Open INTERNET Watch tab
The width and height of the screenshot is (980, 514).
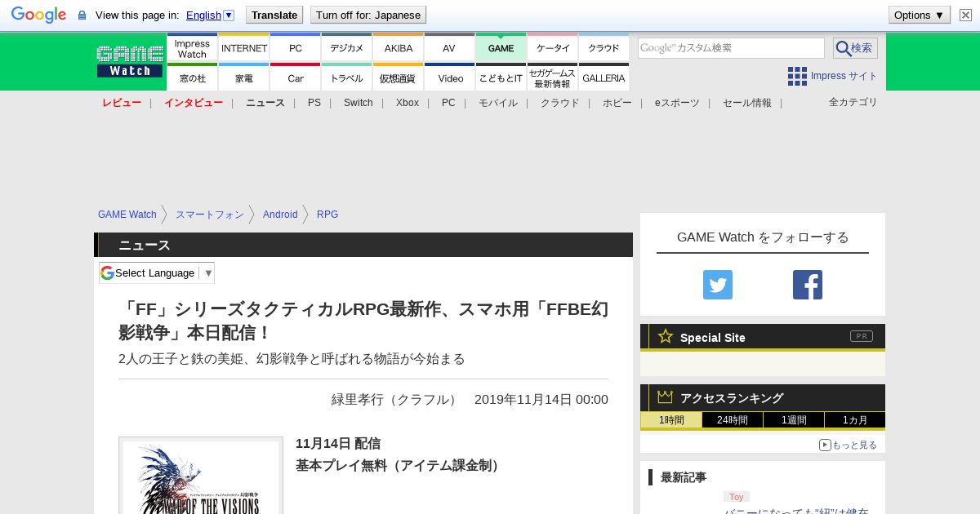(244, 48)
